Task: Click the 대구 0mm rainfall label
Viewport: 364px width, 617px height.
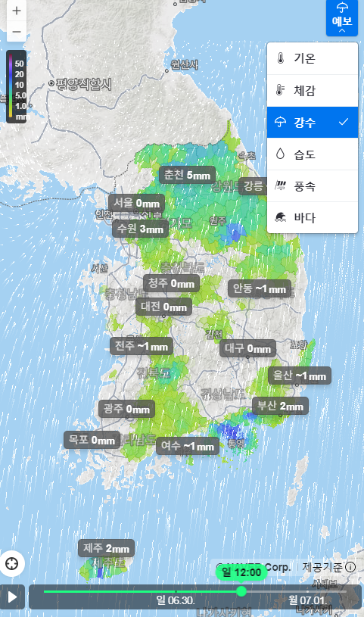Action: click(247, 349)
